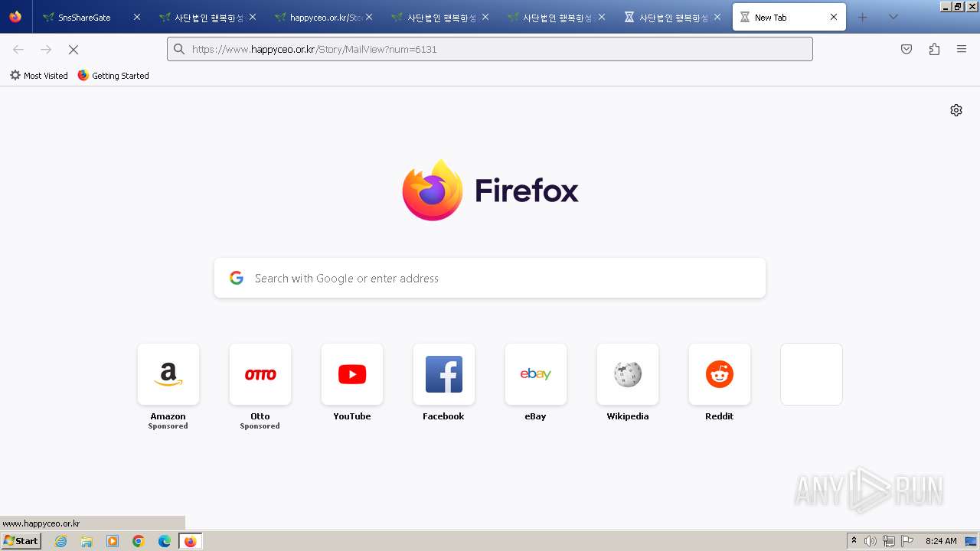Open a new tab with plus button

click(x=863, y=17)
